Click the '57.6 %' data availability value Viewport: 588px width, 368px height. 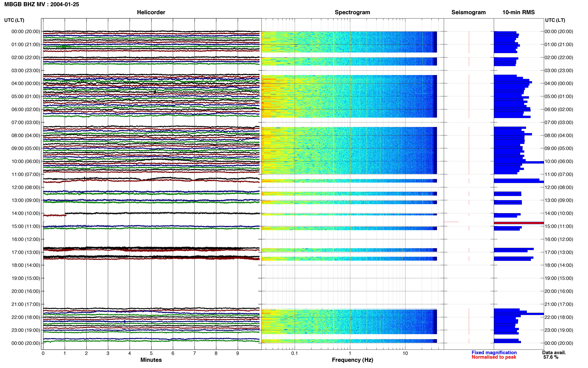(x=551, y=357)
